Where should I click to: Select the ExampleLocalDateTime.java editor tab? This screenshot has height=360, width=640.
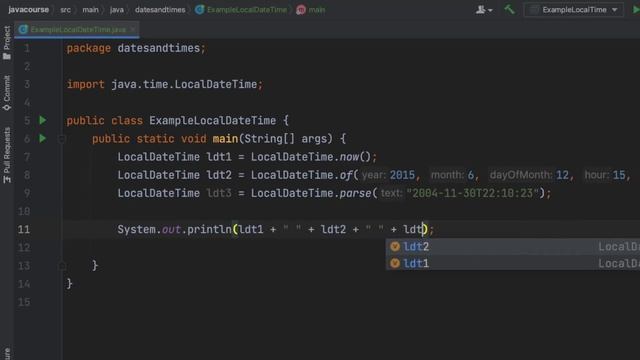77,29
